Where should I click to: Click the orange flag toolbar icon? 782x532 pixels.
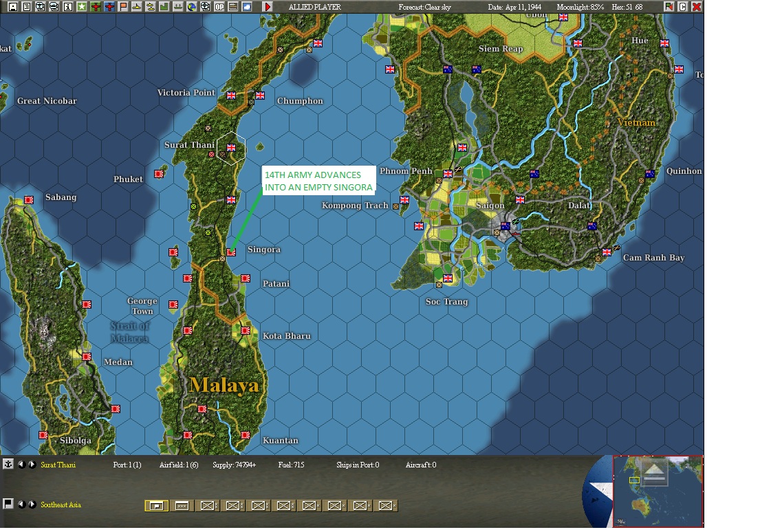click(122, 6)
